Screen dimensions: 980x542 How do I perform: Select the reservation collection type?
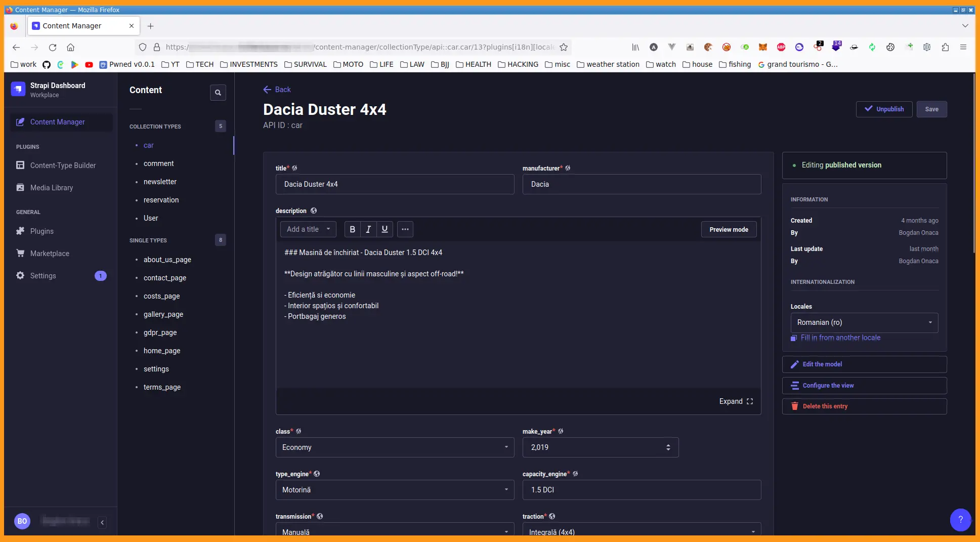coord(161,200)
